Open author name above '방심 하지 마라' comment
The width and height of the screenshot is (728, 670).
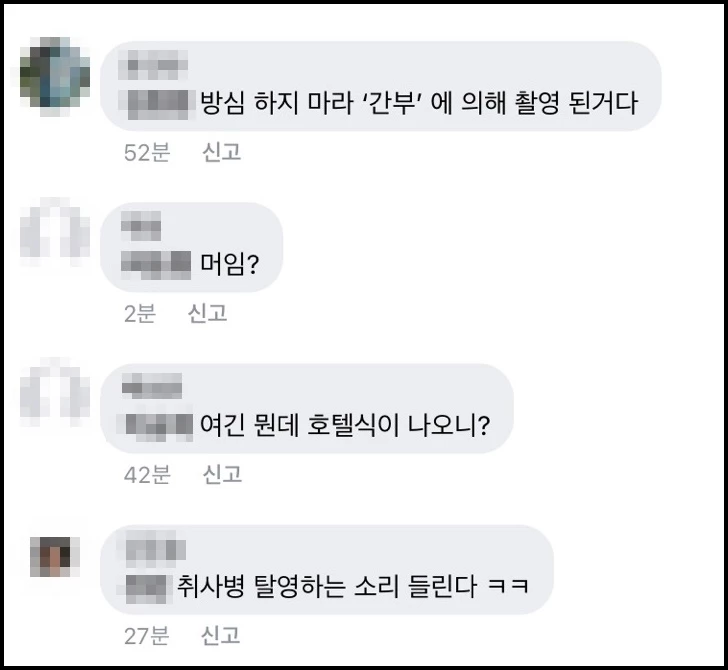click(x=153, y=65)
